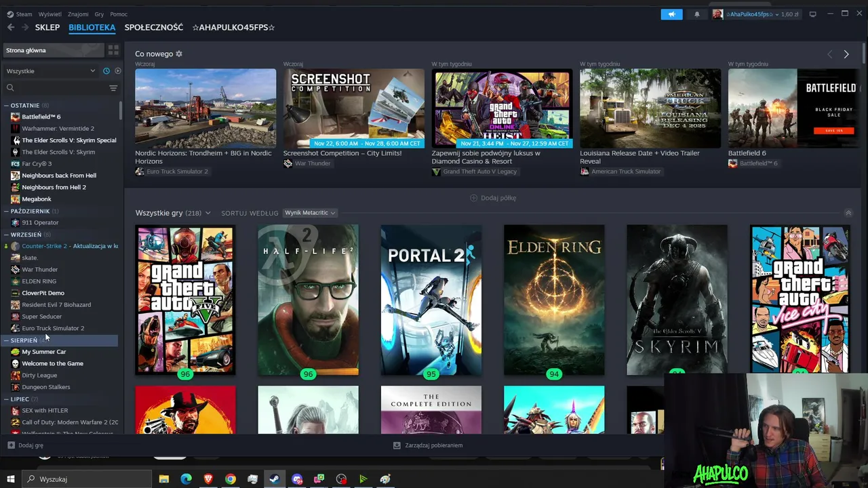Viewport: 868px width, 488px height.
Task: Open the Wynik Metacritic sort dropdown
Action: point(310,213)
